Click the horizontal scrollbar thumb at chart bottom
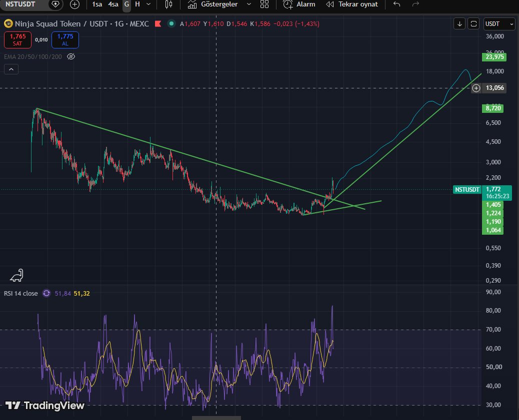This screenshot has height=420, width=519. point(216,418)
